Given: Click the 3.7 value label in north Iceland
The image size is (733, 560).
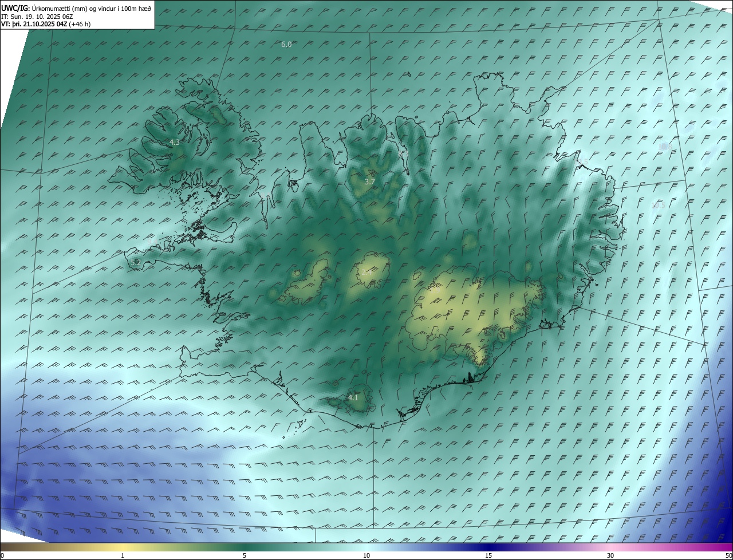Looking at the screenshot, I should [370, 182].
